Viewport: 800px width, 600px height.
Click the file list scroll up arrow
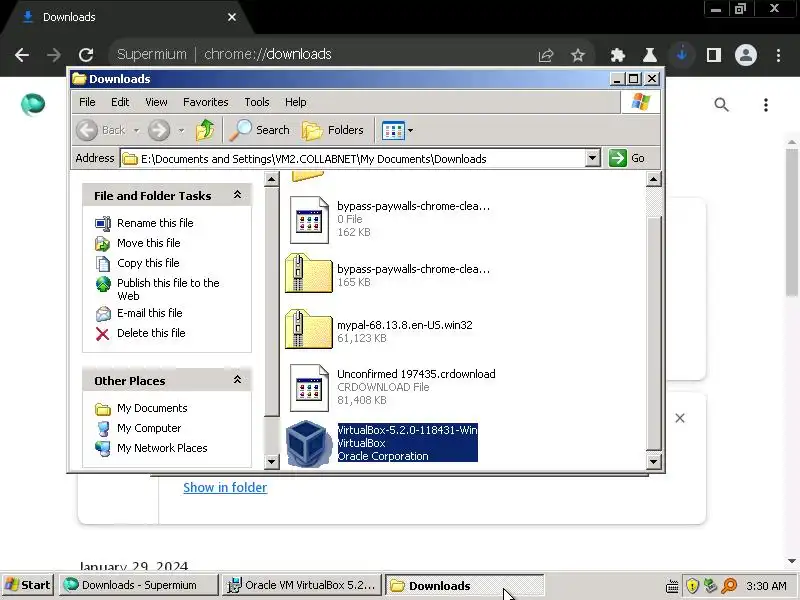[x=654, y=179]
